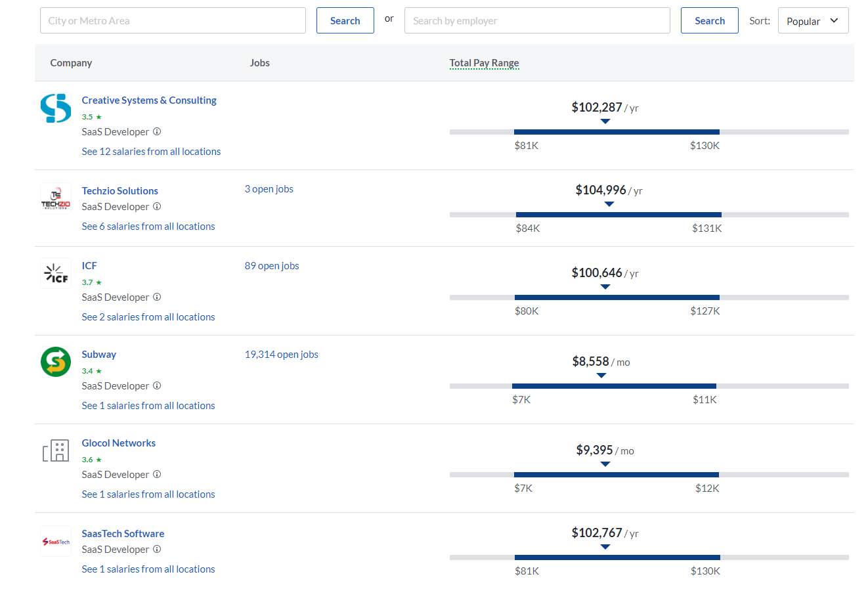The image size is (868, 589).
Task: See 12 salaries from all locations
Action: (151, 152)
